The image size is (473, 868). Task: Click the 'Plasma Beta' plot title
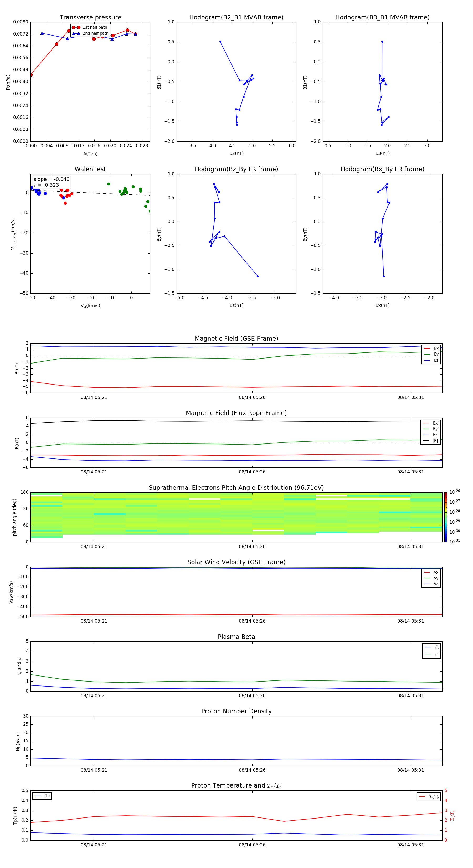236,637
